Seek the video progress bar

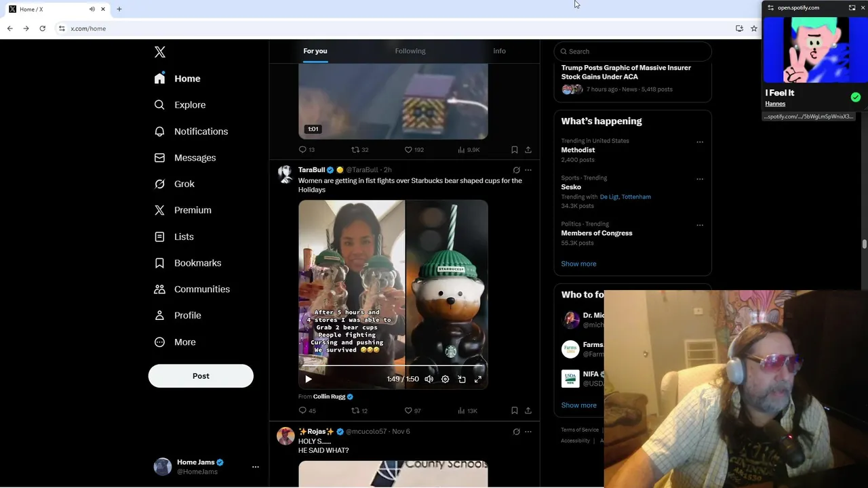pos(393,366)
